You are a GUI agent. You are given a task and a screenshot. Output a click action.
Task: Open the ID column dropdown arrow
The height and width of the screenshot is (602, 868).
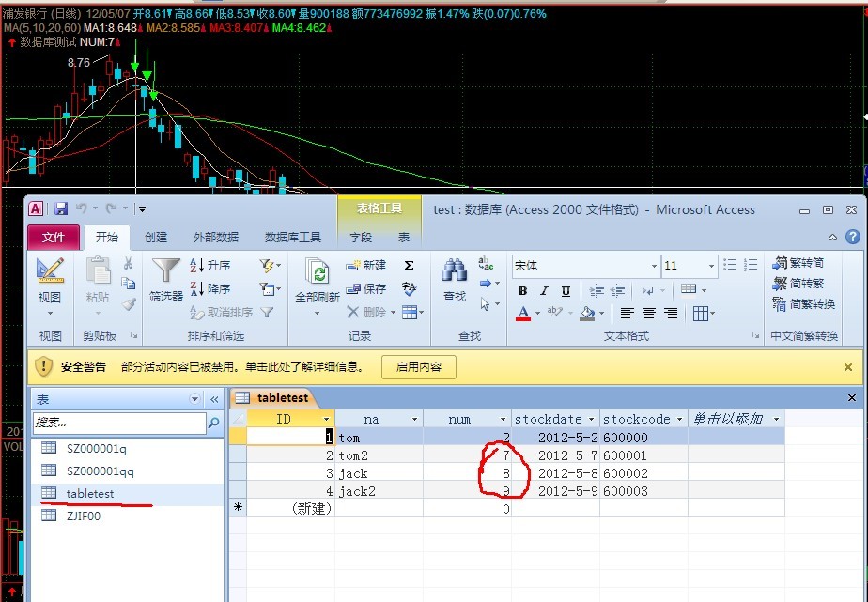point(326,420)
